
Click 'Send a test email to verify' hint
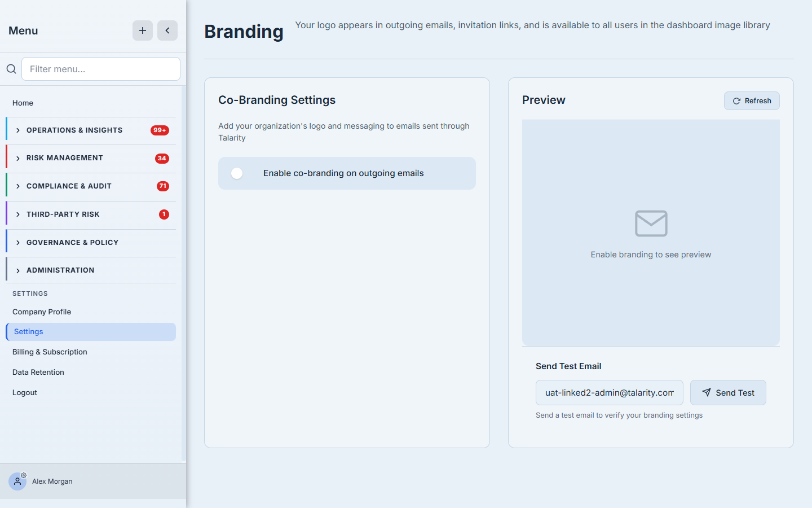pos(619,415)
